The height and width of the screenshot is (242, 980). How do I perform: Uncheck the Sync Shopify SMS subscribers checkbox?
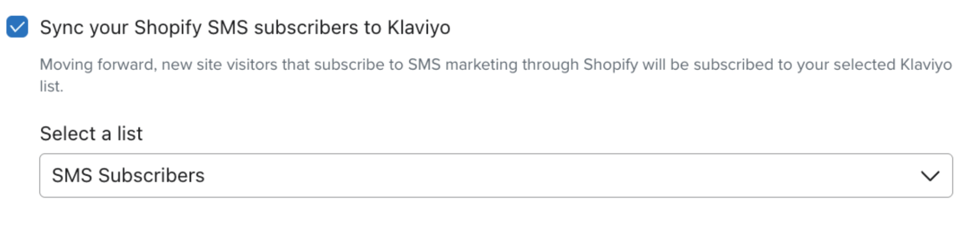pos(17,27)
